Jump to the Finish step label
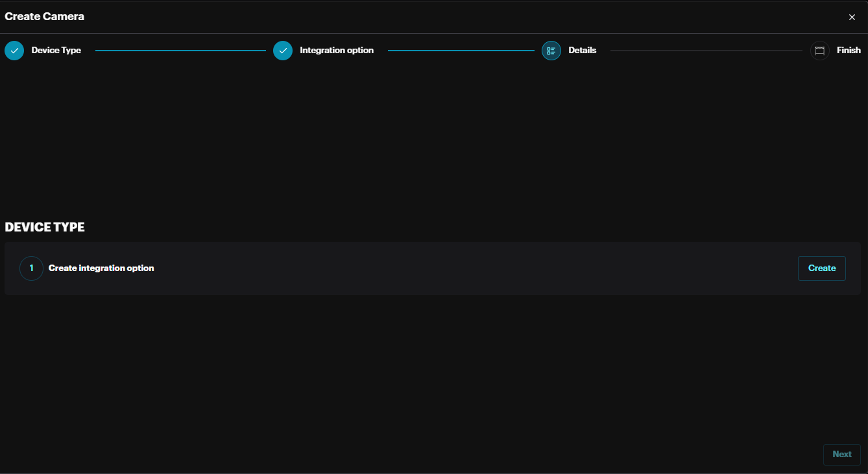 (849, 51)
